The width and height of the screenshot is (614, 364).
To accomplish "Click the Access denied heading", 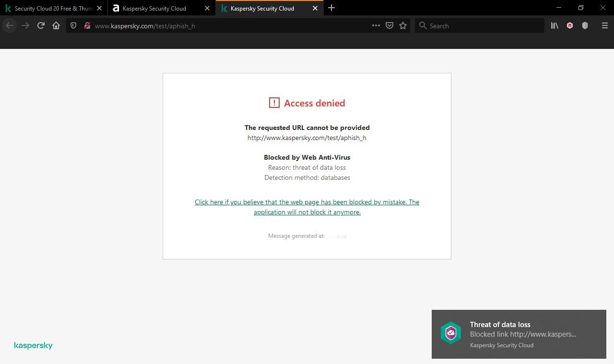I will pyautogui.click(x=315, y=103).
